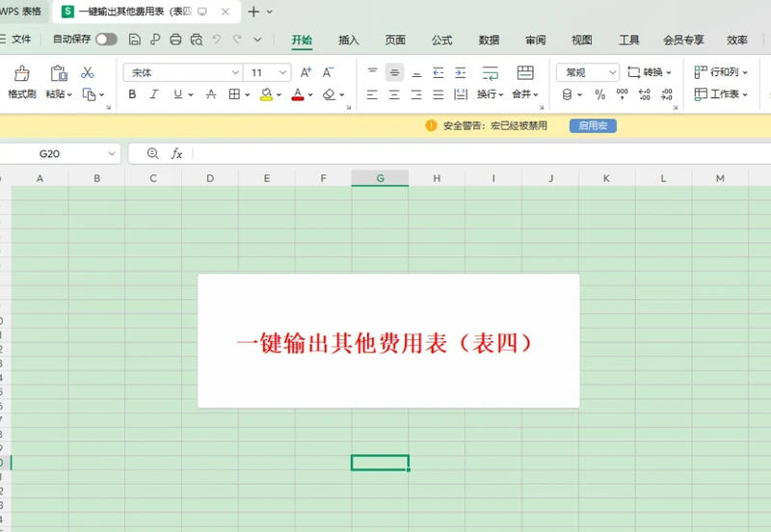This screenshot has width=771, height=532.
Task: Click the thousands separator icon
Action: (622, 94)
